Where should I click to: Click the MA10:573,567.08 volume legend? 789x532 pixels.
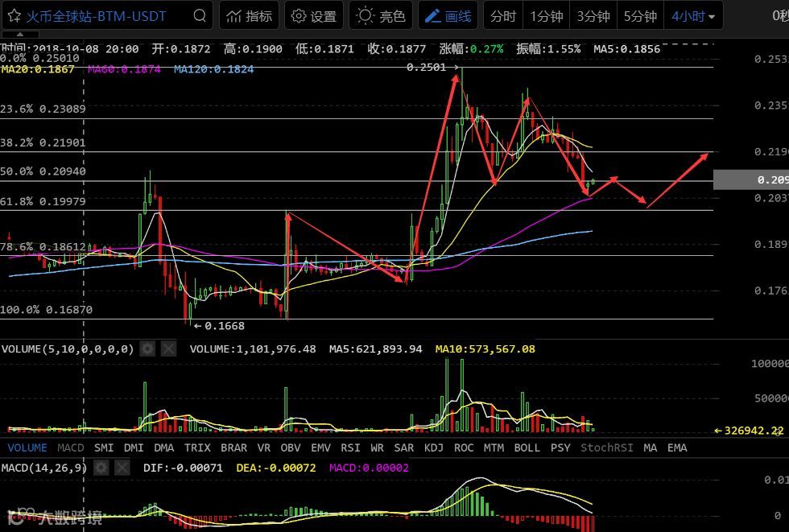(x=485, y=349)
